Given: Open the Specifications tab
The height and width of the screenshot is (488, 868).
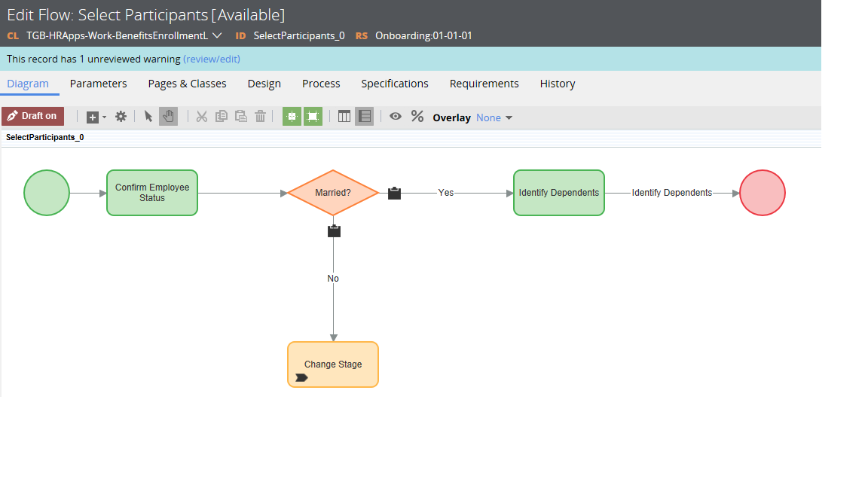Looking at the screenshot, I should pyautogui.click(x=395, y=84).
